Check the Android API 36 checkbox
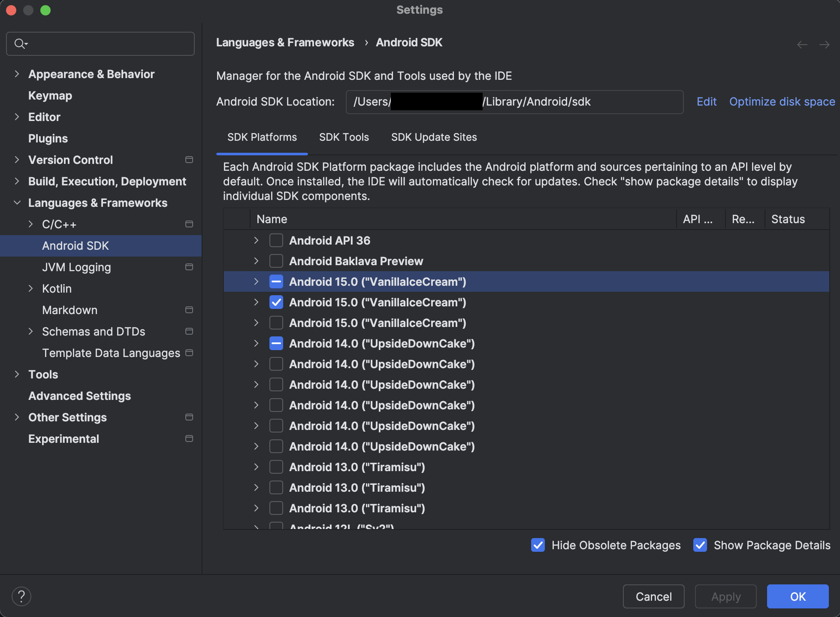 click(276, 240)
